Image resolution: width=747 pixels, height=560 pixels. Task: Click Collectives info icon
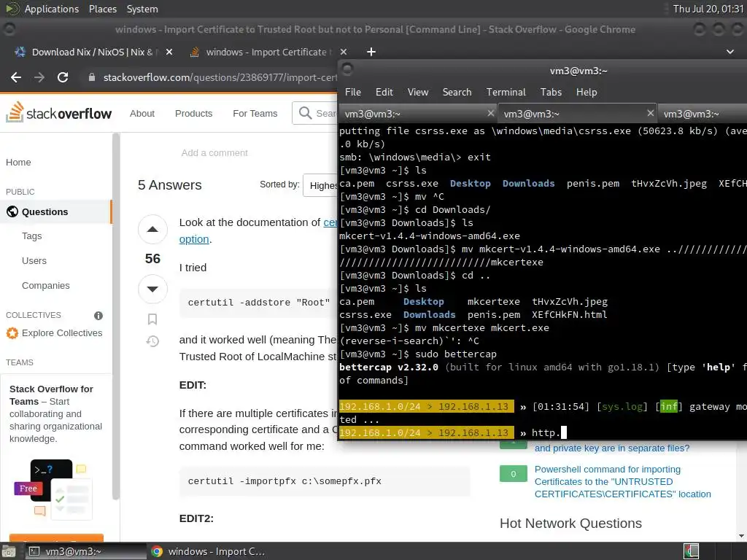98,316
